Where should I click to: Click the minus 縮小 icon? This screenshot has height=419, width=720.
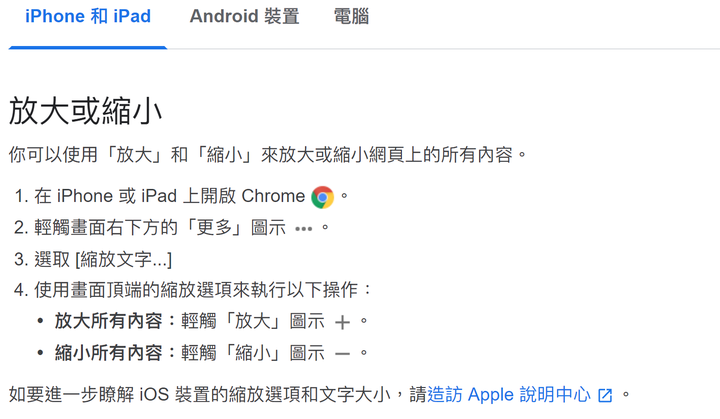[x=342, y=354]
